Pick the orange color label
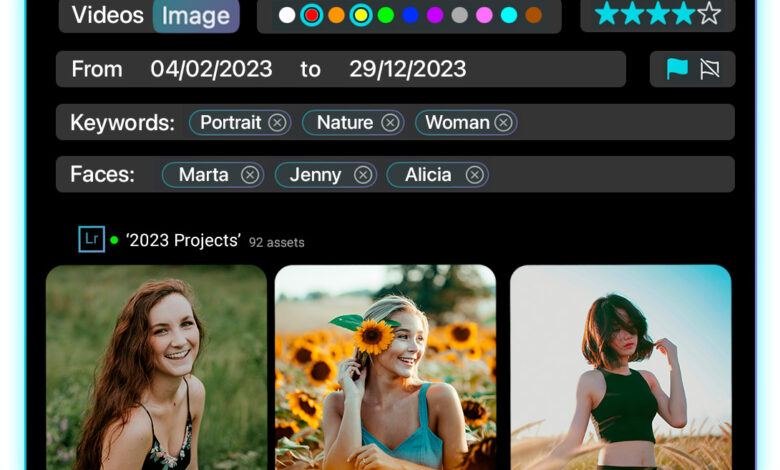 click(336, 15)
